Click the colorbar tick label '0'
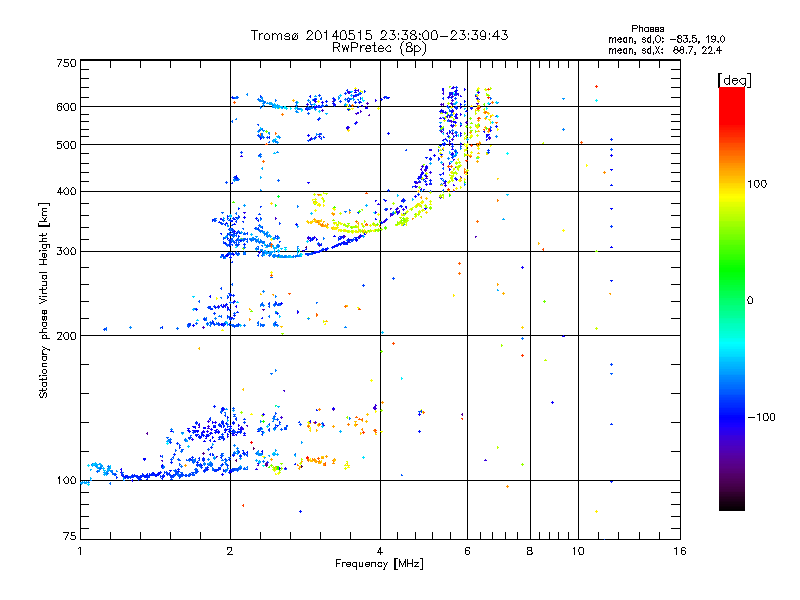Viewport: 800px width, 600px height. pyautogui.click(x=750, y=301)
